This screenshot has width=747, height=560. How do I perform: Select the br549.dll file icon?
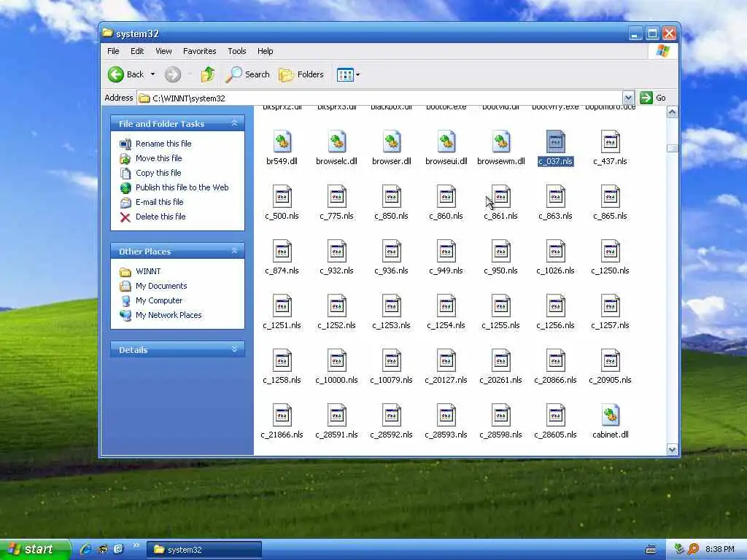pos(282,141)
